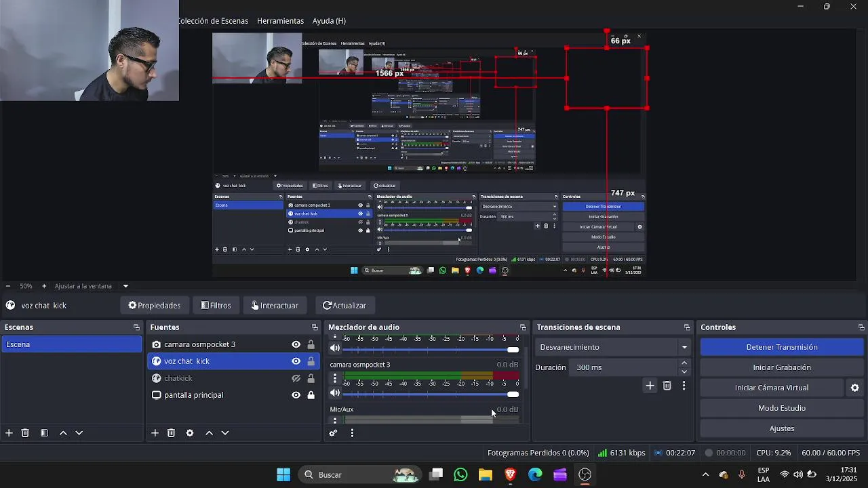Click Detener Transmisión button
Image resolution: width=868 pixels, height=488 pixels.
782,347
